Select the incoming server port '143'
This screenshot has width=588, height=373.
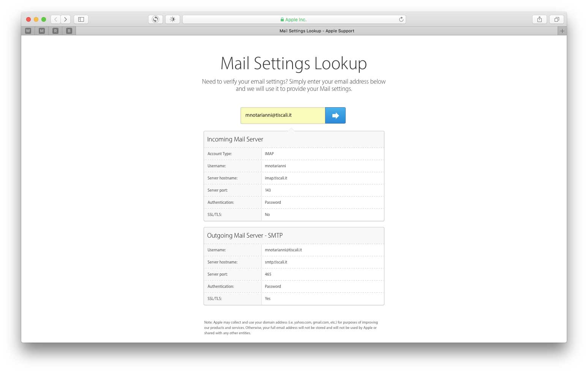pos(268,190)
